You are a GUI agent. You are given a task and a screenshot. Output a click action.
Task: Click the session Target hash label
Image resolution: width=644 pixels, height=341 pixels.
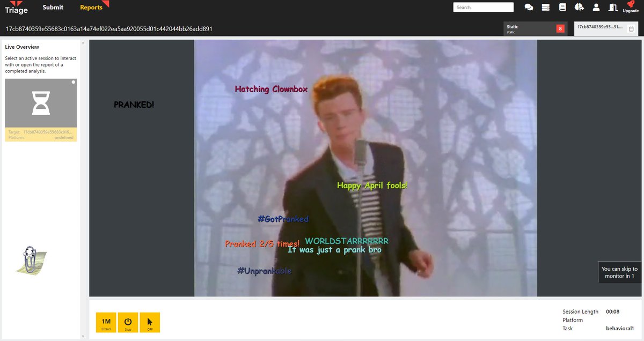pyautogui.click(x=40, y=131)
